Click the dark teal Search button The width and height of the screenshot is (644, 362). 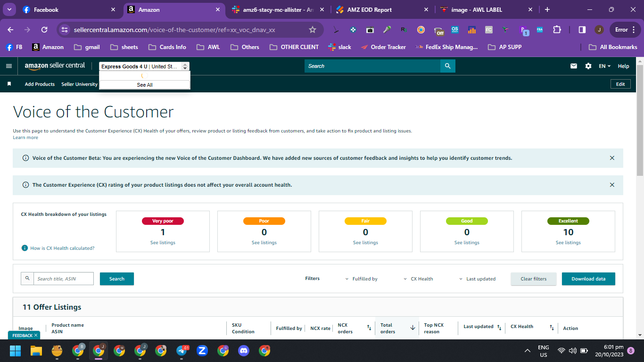[117, 279]
